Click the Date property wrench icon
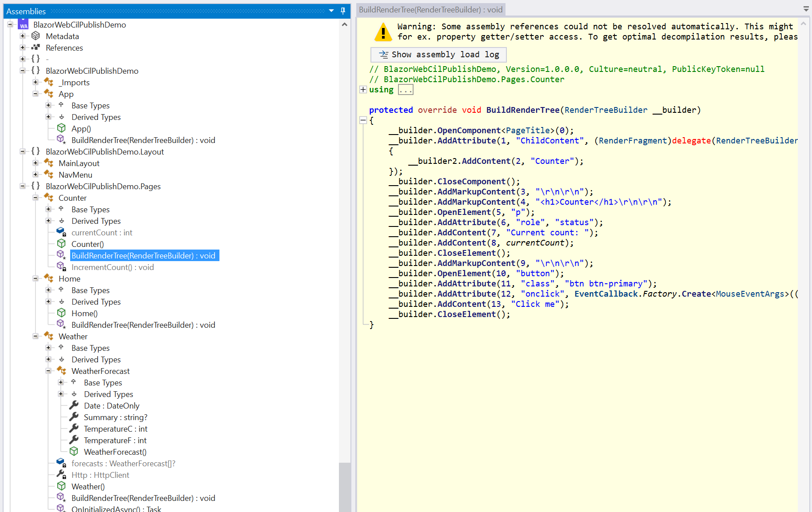 point(74,405)
